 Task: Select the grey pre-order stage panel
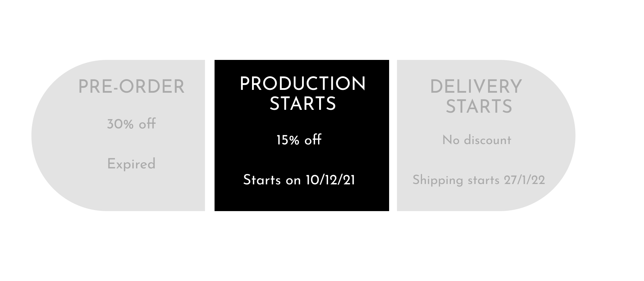pyautogui.click(x=118, y=136)
